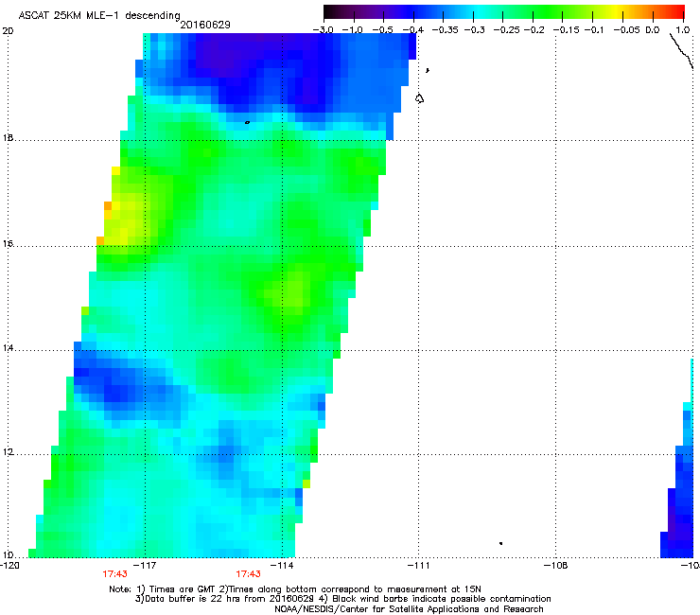This screenshot has width=700, height=615.
Task: Select the longitude label "-117"
Action: tap(146, 566)
